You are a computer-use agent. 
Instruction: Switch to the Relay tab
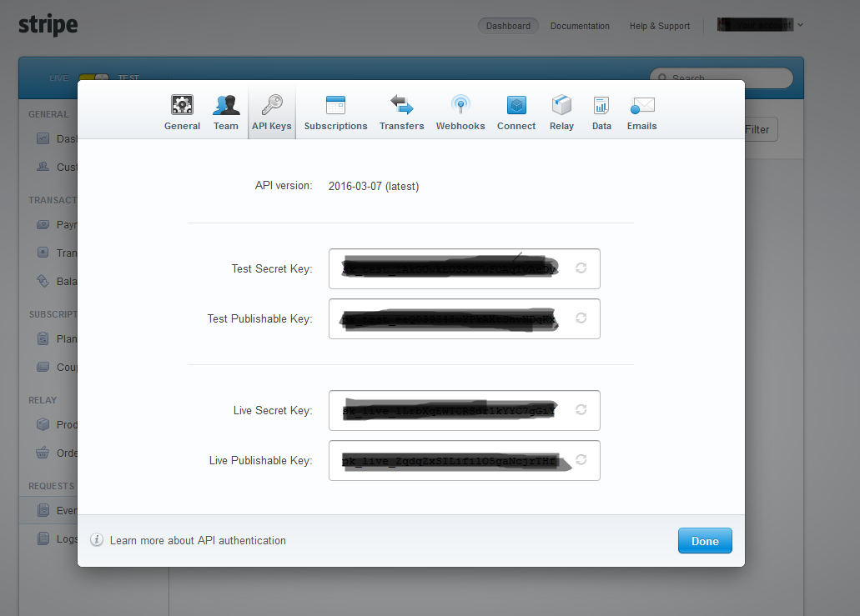561,113
